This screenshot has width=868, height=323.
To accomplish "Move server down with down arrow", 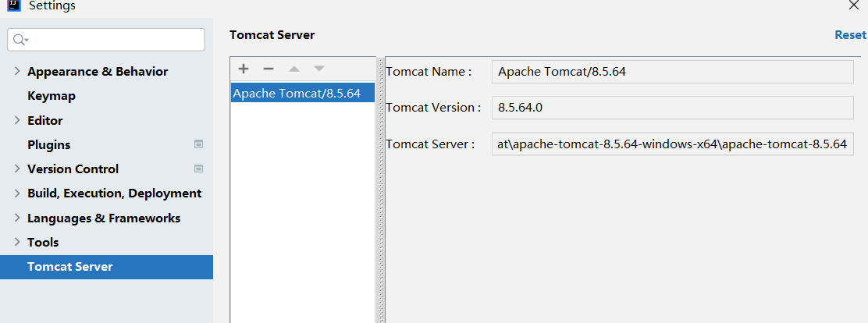I will (x=318, y=69).
